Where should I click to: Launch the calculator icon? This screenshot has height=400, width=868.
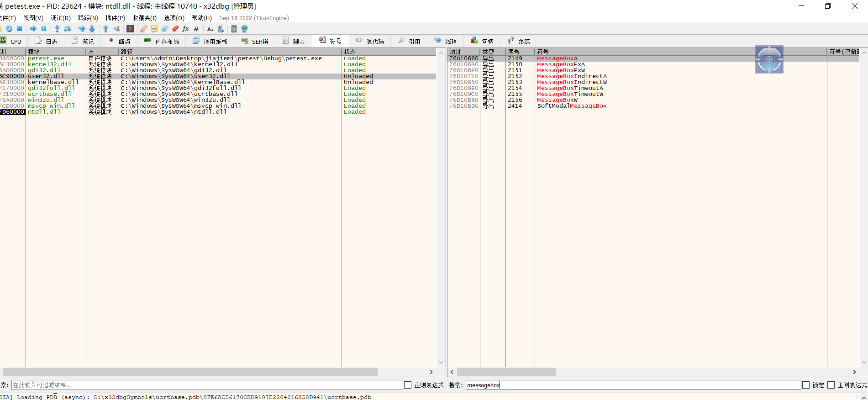click(234, 29)
